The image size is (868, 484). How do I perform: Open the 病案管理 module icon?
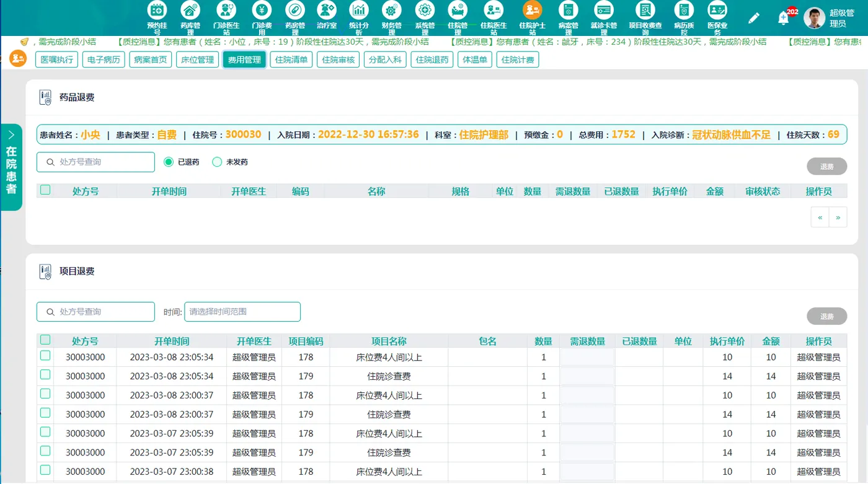(x=568, y=10)
